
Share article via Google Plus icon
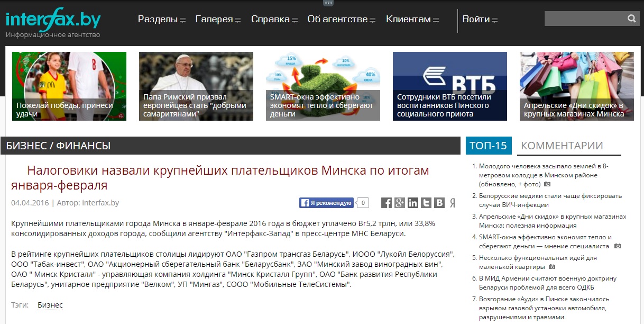(400, 203)
